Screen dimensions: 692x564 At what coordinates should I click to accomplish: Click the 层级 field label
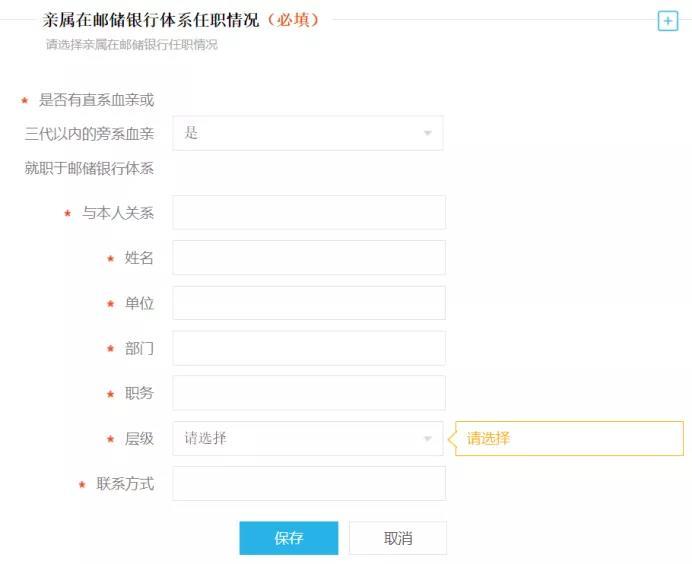[139, 439]
